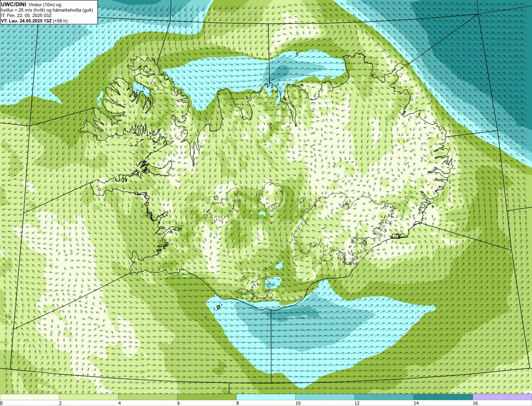Click the light cyan 8–10 m/s legend swatch
This screenshot has height=406, width=532.
coord(266,397)
